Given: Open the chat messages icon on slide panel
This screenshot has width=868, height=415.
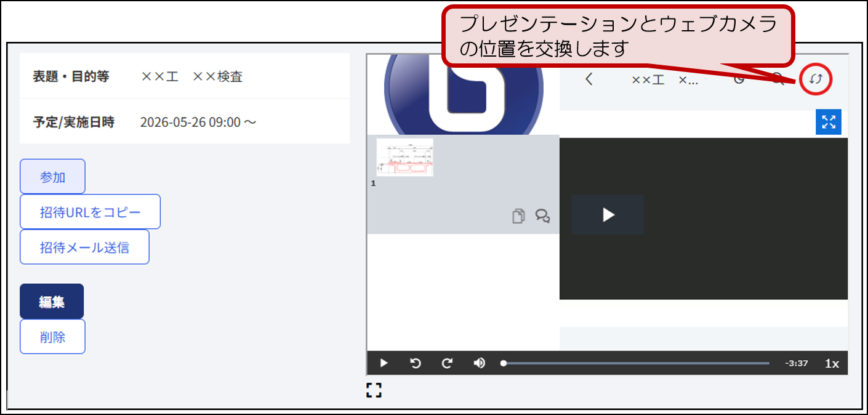Looking at the screenshot, I should tap(542, 216).
